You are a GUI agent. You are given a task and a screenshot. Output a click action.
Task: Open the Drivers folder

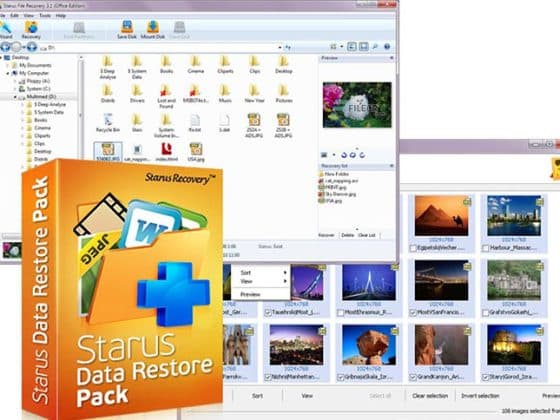pos(137,94)
